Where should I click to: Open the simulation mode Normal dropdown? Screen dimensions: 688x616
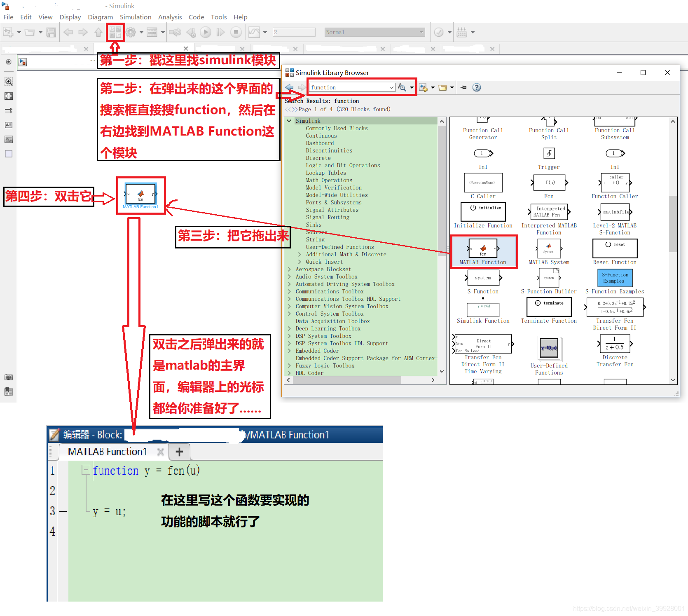click(x=374, y=32)
